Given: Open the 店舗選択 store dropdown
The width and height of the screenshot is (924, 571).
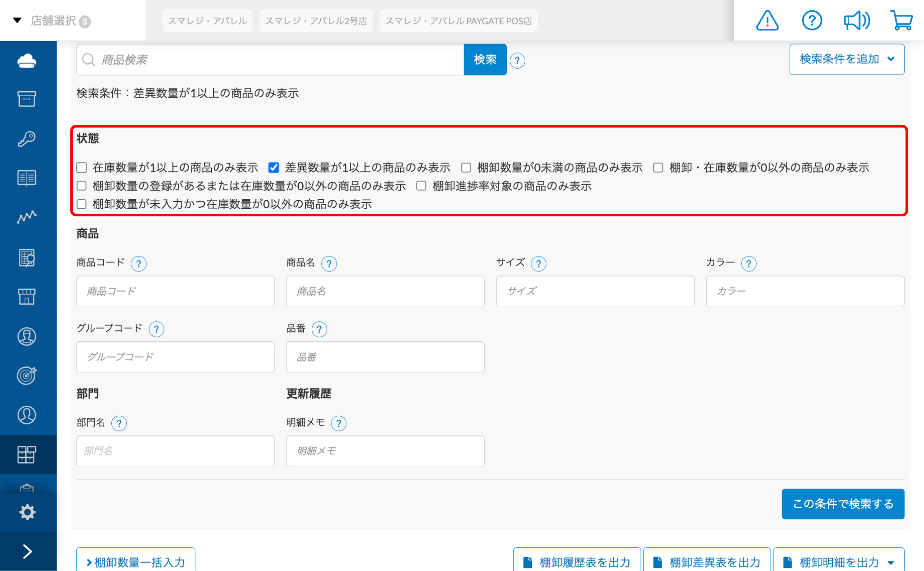Looking at the screenshot, I should tap(53, 21).
